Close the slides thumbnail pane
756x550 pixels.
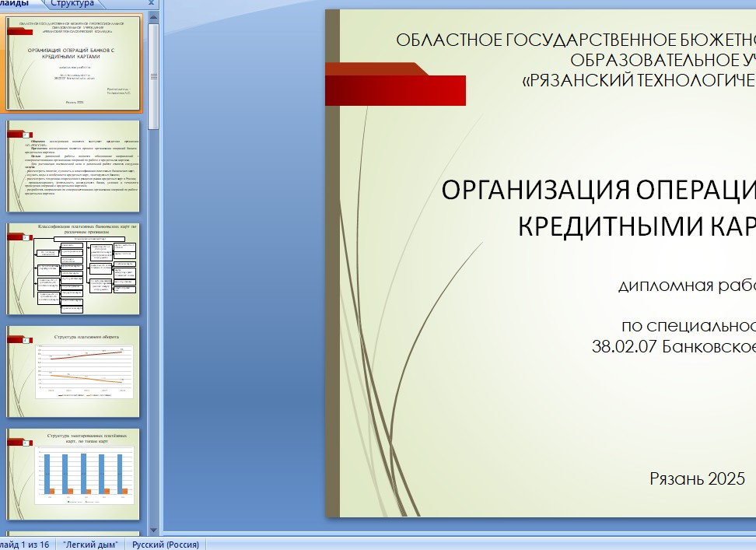point(151,3)
